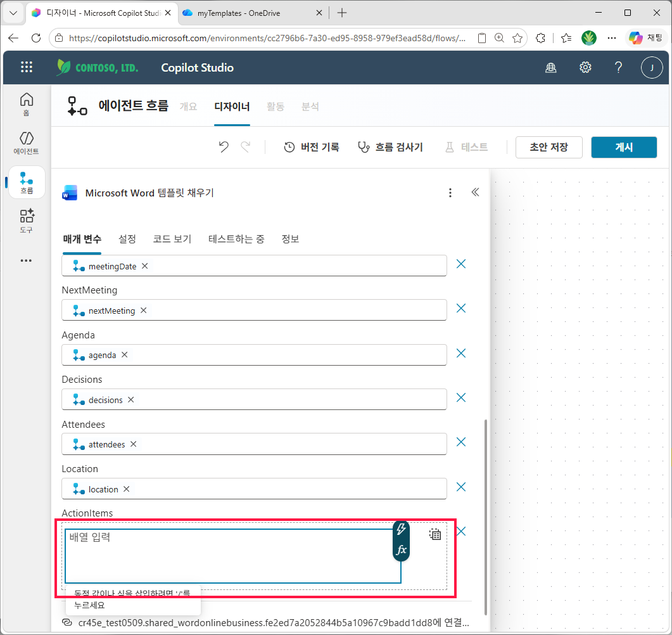The height and width of the screenshot is (635, 672).
Task: Remove the location token chip
Action: coord(127,489)
